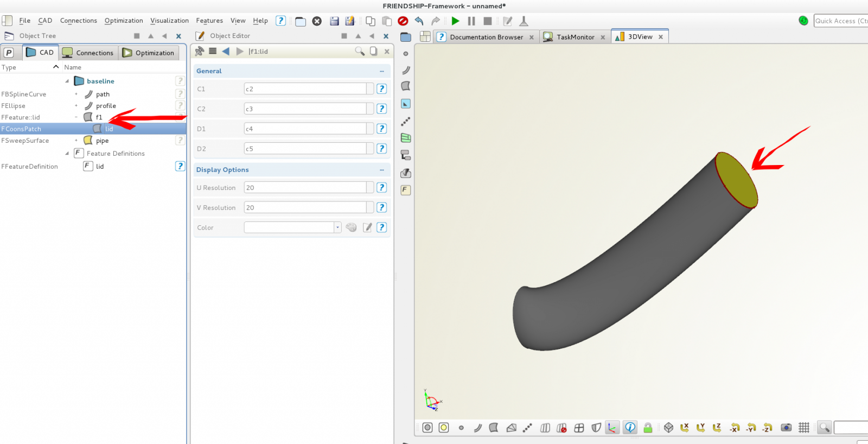Click the Quick Access search field
Viewport: 868px width, 444px height.
(x=841, y=21)
